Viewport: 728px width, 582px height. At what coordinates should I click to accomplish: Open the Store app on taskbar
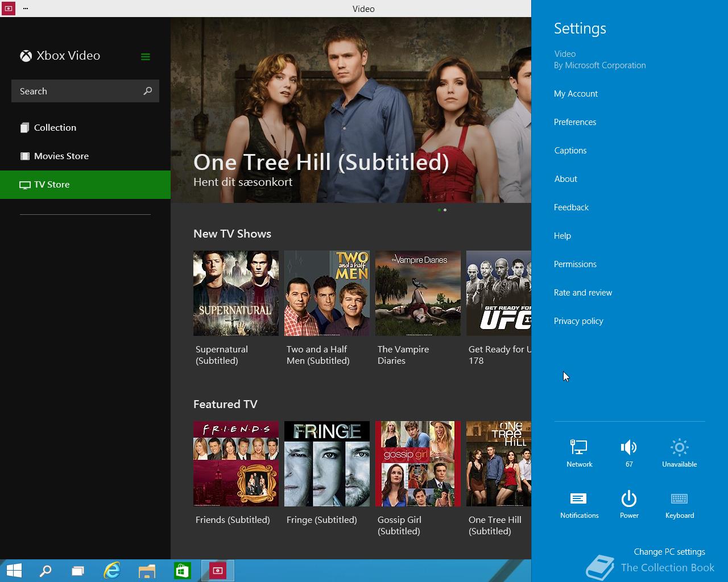tap(182, 571)
